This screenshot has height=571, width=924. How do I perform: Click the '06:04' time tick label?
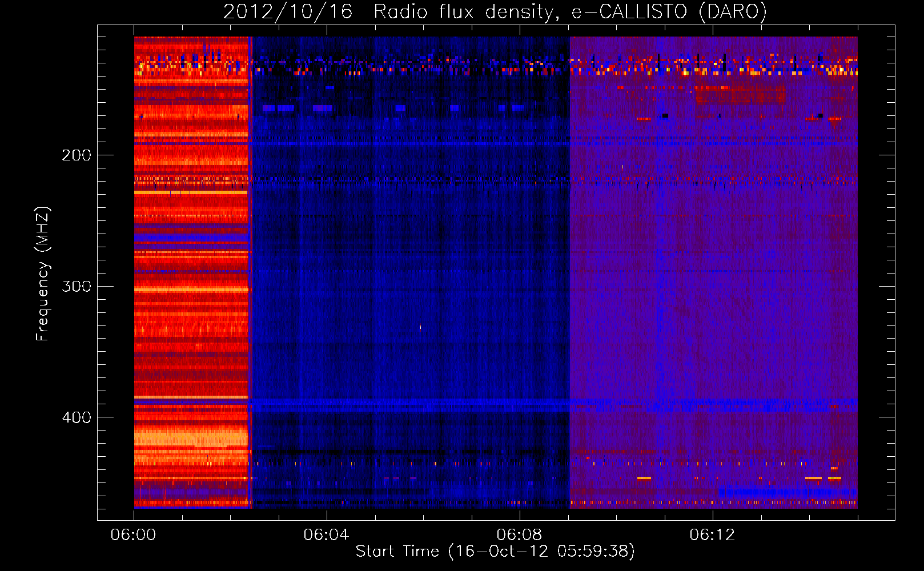[x=326, y=535]
